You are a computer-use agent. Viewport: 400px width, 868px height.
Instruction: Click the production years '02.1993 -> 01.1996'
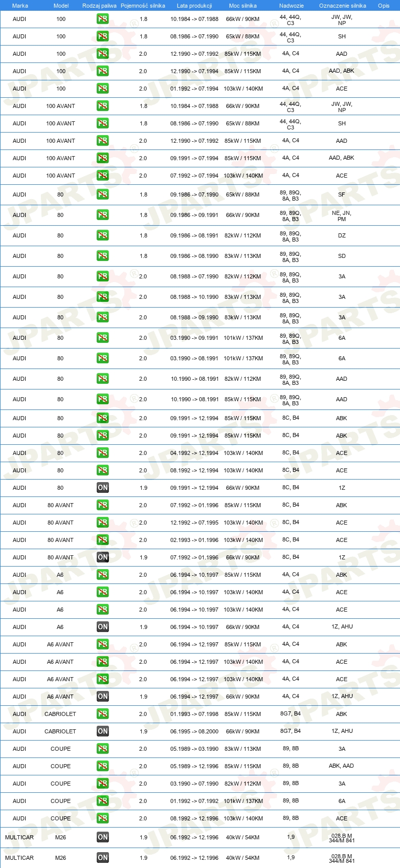pos(194,540)
